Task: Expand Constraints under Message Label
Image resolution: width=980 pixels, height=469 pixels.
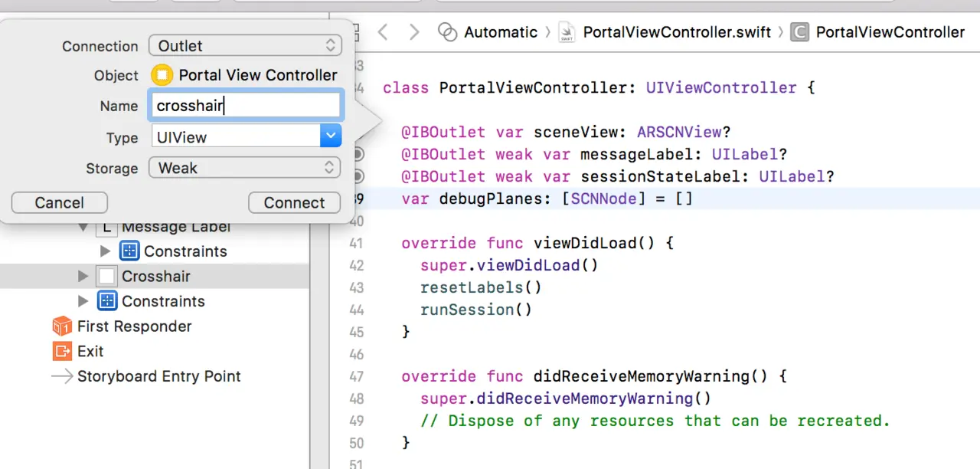Action: (106, 251)
